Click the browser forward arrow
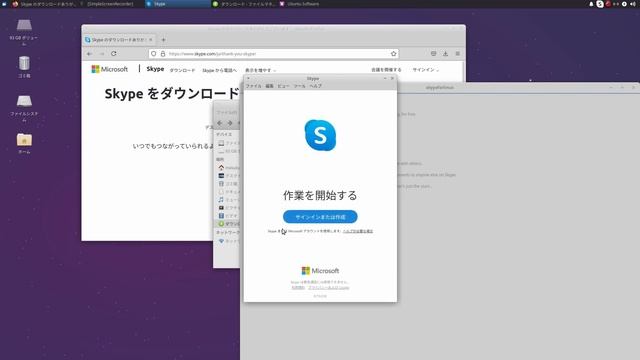 (x=102, y=54)
